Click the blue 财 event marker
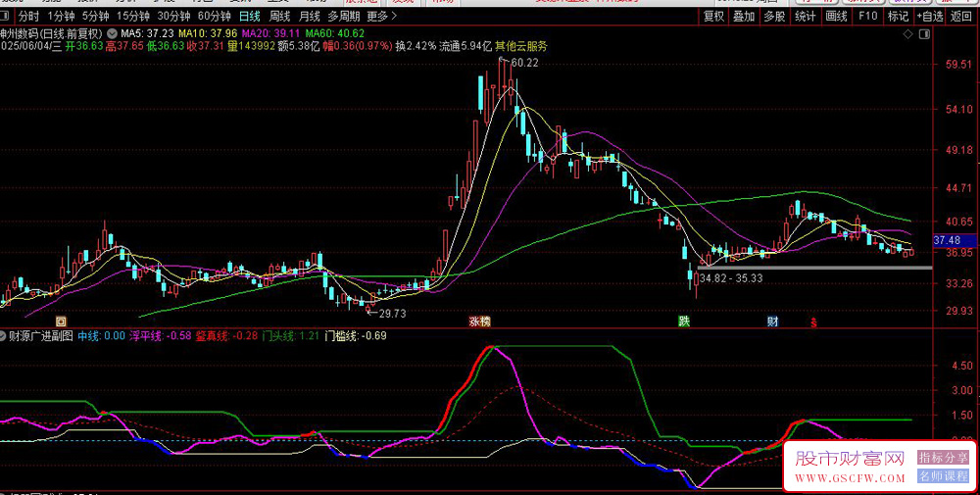This screenshot has height=495, width=980. 773,322
